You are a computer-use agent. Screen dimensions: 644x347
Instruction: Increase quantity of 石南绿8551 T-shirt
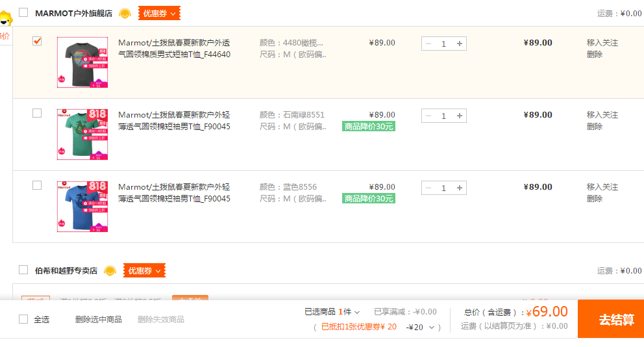pos(460,116)
